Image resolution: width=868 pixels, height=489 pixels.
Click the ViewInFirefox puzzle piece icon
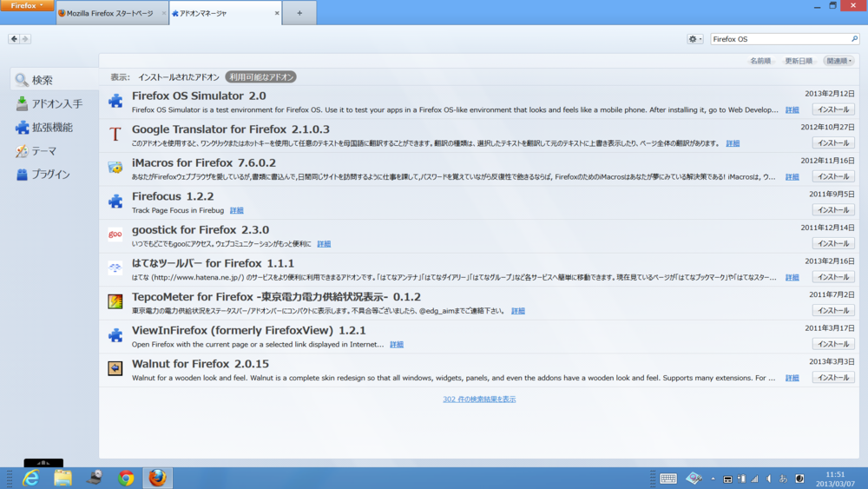(x=115, y=335)
